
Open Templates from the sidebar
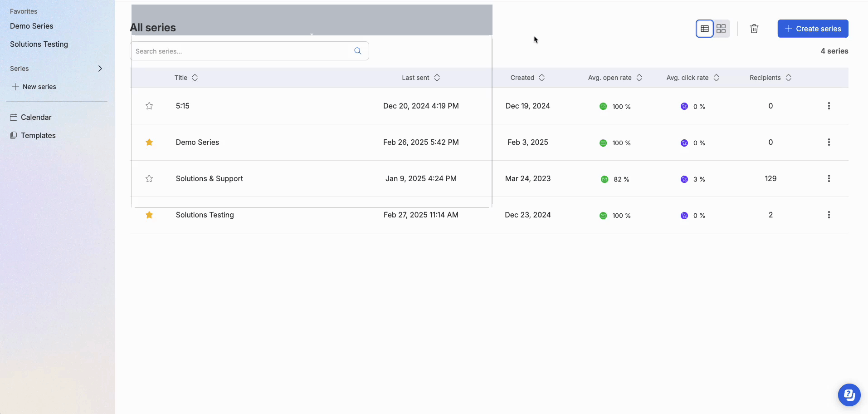pos(38,135)
